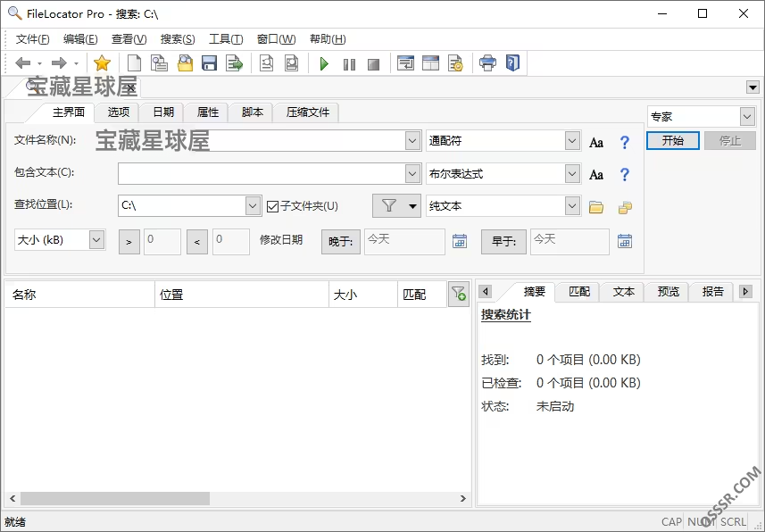Click the 停止 stop button
The height and width of the screenshot is (532, 765).
point(730,140)
